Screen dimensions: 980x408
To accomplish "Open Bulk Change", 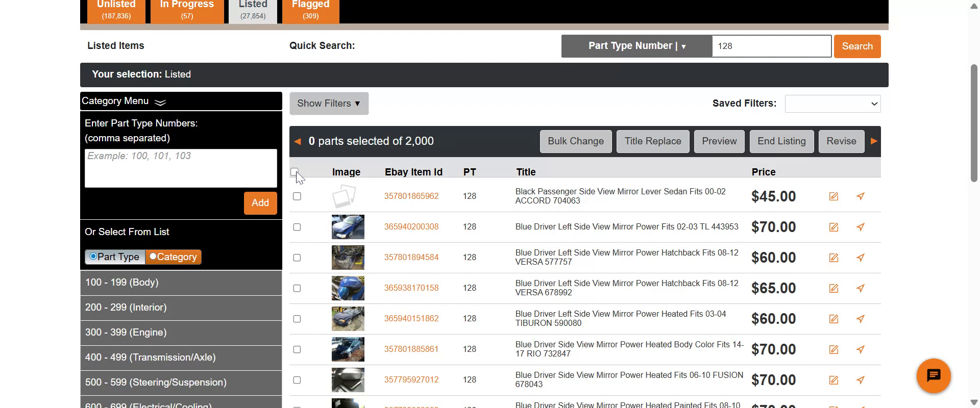I will 576,141.
